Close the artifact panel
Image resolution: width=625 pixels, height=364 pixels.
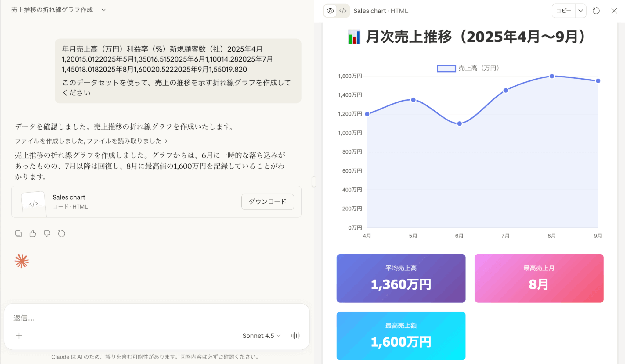pyautogui.click(x=614, y=11)
